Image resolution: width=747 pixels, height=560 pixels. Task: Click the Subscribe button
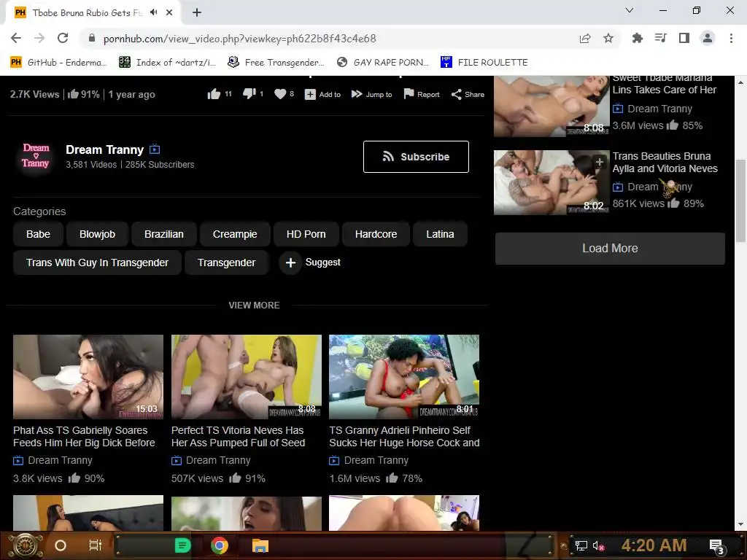[416, 157]
